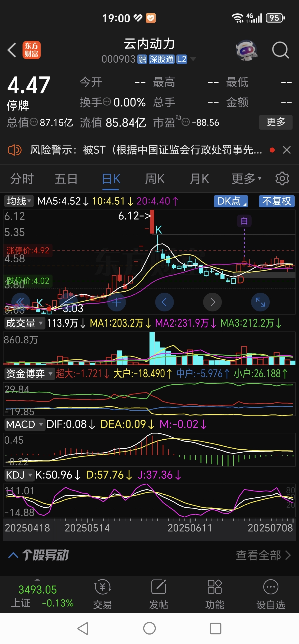The image size is (299, 644).
Task: Tap Android recent apps square
Action: click(216, 628)
